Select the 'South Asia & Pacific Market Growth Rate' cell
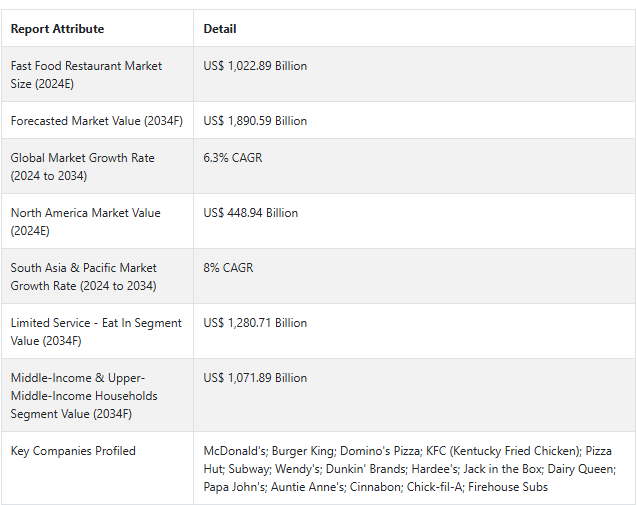The height and width of the screenshot is (505, 637). click(x=84, y=276)
